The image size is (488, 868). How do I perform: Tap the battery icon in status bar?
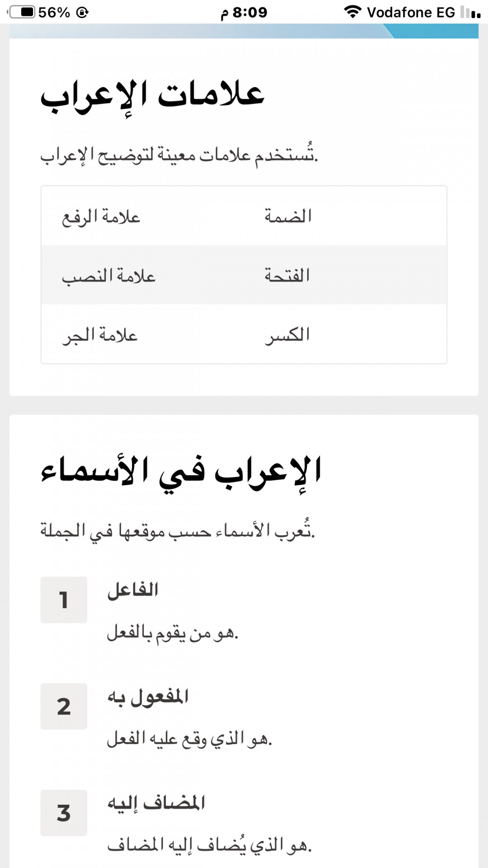pos(21,12)
